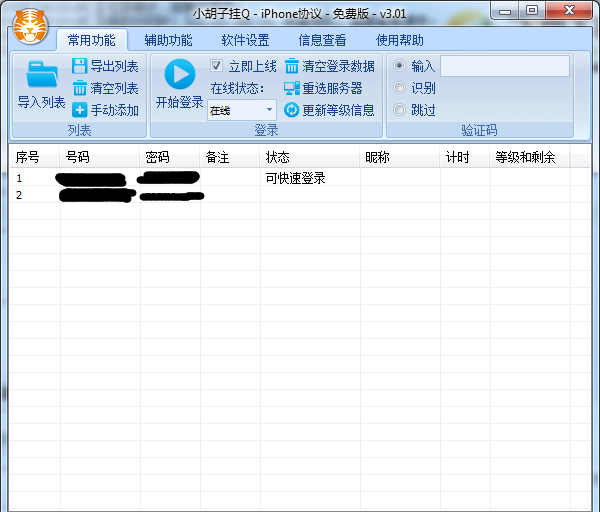Image resolution: width=600 pixels, height=512 pixels.
Task: Select the 识别 radio button
Action: tap(400, 88)
